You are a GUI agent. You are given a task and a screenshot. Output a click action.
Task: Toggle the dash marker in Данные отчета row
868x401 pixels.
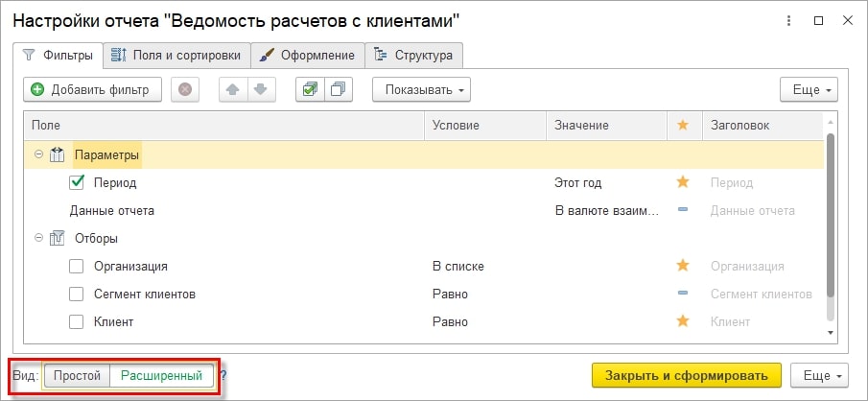683,210
